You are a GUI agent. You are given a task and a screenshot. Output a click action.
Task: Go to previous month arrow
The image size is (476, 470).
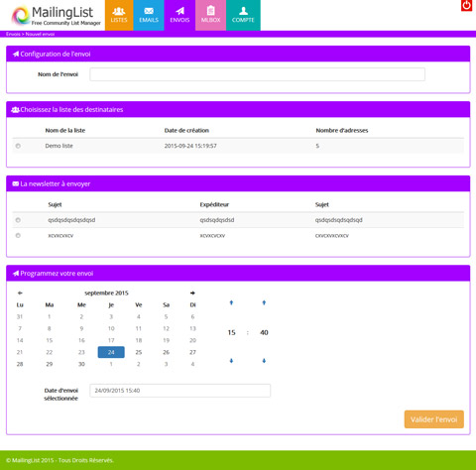20,293
